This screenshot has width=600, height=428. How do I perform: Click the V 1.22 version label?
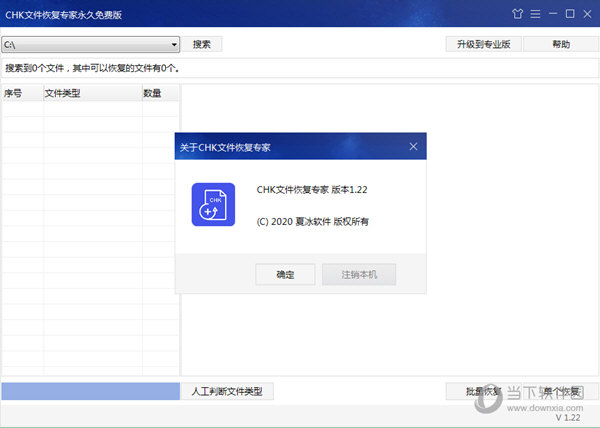(568, 418)
